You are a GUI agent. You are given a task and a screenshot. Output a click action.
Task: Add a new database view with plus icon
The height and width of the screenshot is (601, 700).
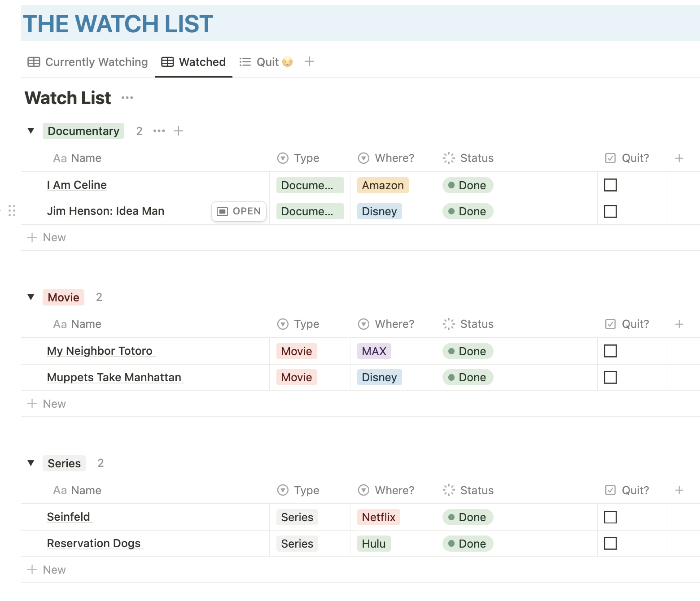coord(309,61)
